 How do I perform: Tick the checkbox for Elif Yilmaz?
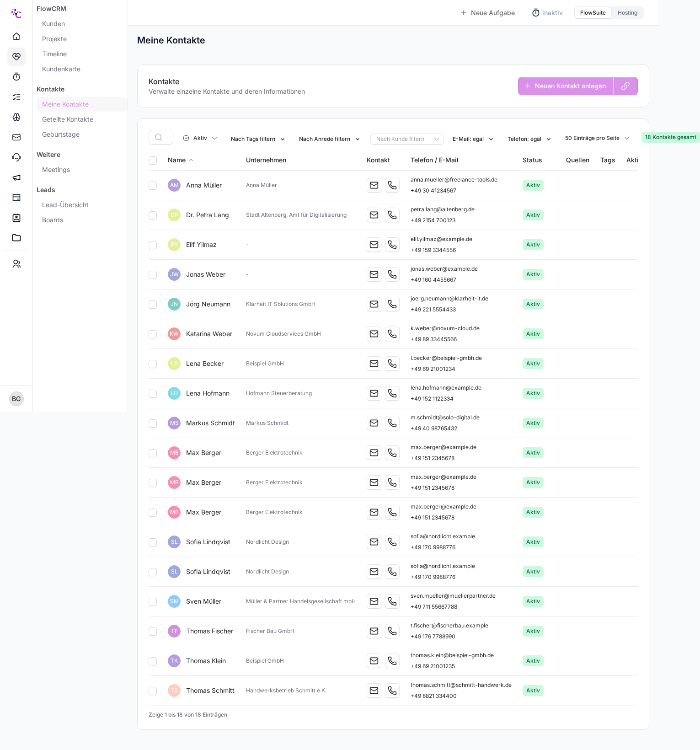tap(153, 245)
